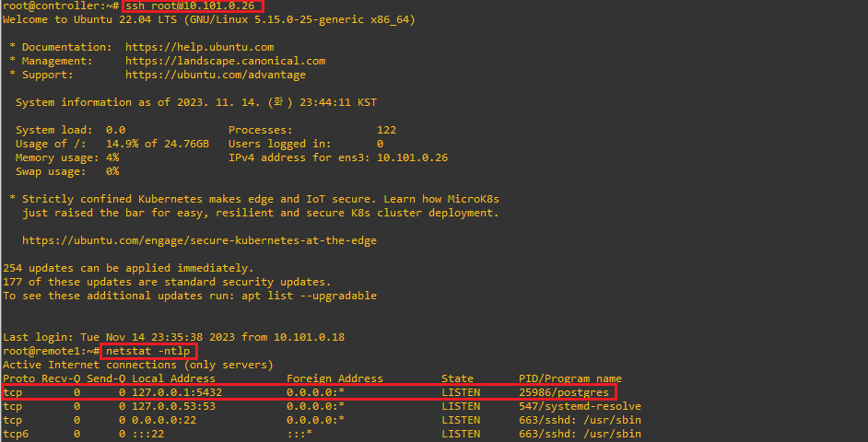Click the Foreign Address column header
Screen dimensions: 868x442
(x=334, y=379)
